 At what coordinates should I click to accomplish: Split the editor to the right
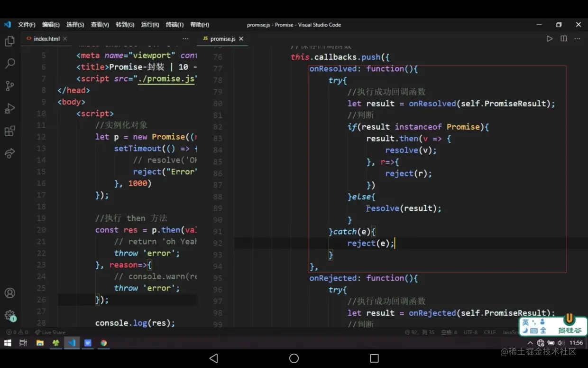pyautogui.click(x=563, y=38)
